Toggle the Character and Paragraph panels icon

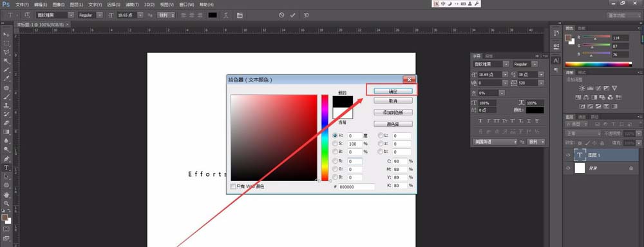tap(240, 15)
